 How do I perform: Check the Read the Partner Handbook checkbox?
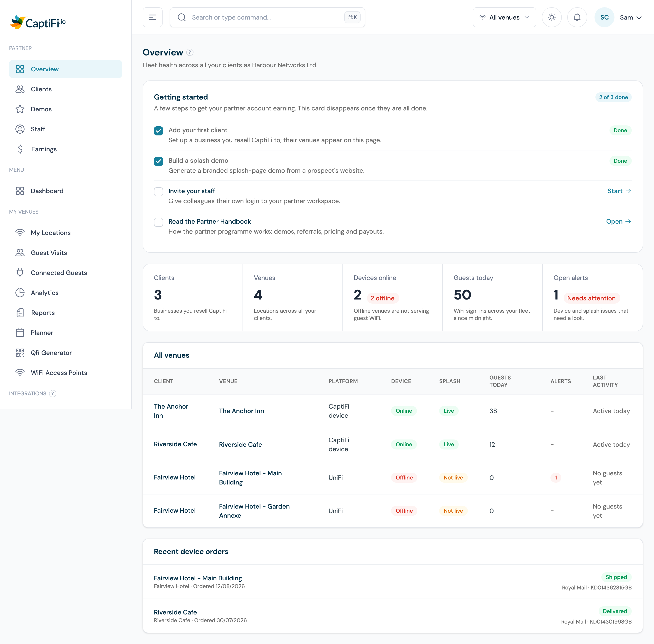coord(159,222)
